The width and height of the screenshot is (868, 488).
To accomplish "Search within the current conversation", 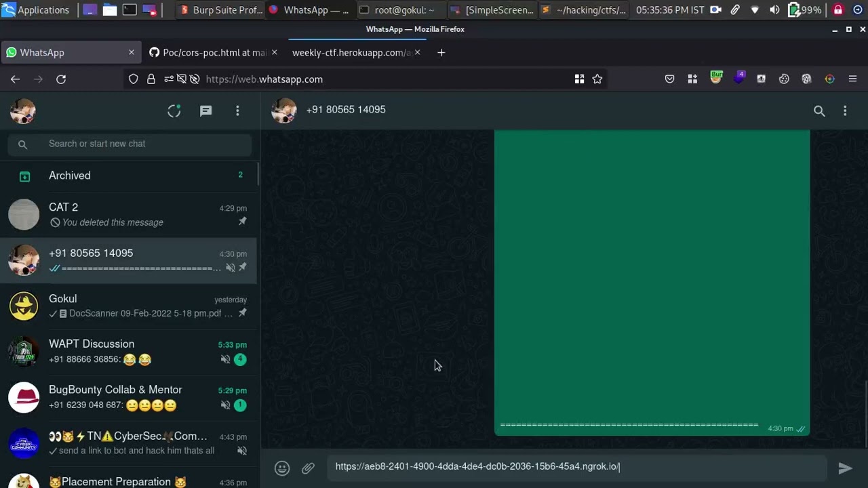I will (x=819, y=111).
